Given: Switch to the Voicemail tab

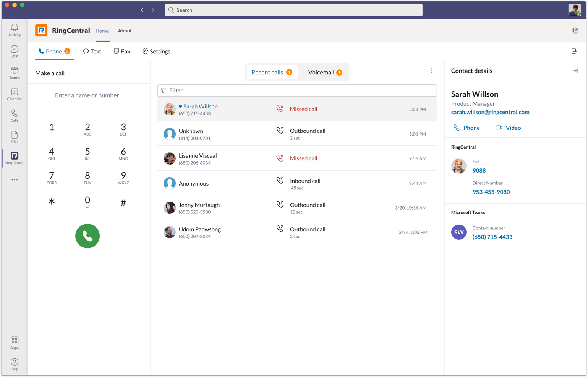Looking at the screenshot, I should click(324, 72).
